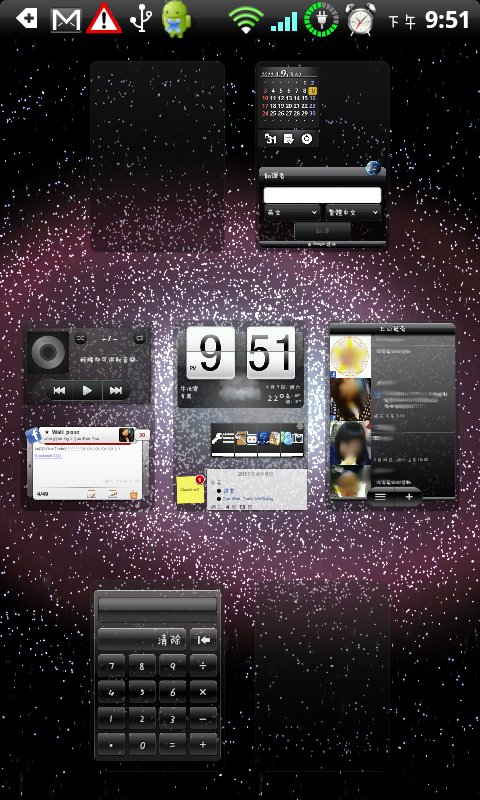This screenshot has width=480, height=800.
Task: Open empty home panel left of calendar panel
Action: coord(158,156)
